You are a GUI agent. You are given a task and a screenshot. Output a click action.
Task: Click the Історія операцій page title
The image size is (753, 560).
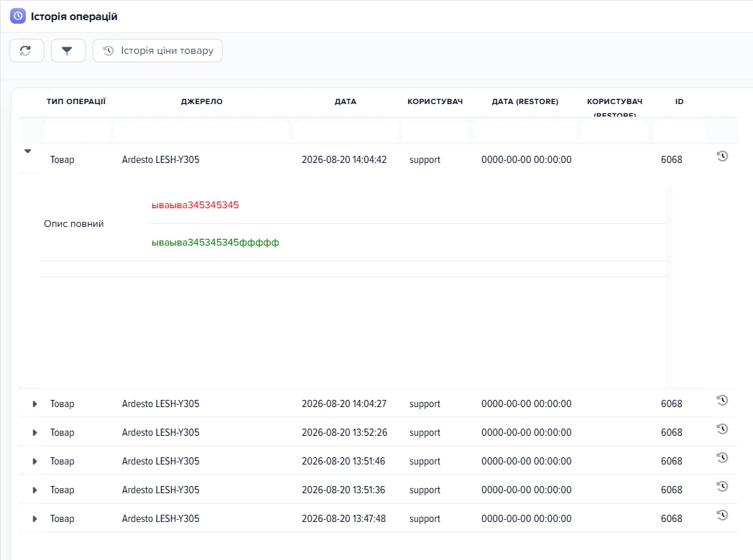74,17
